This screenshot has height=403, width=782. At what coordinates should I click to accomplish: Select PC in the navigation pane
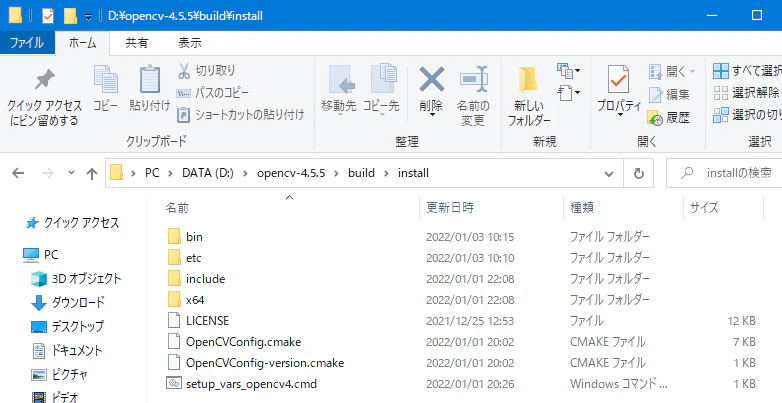41,255
